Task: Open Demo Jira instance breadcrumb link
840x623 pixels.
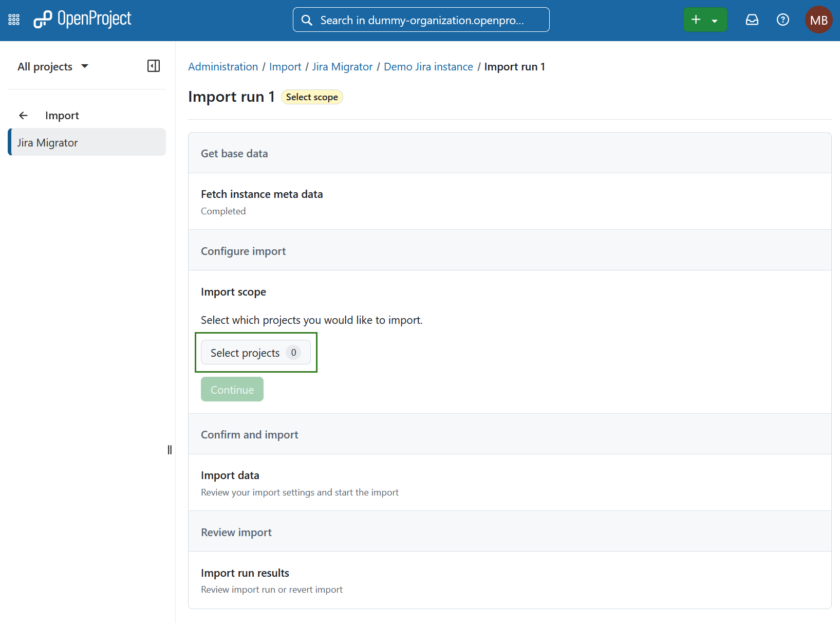Action: click(428, 67)
